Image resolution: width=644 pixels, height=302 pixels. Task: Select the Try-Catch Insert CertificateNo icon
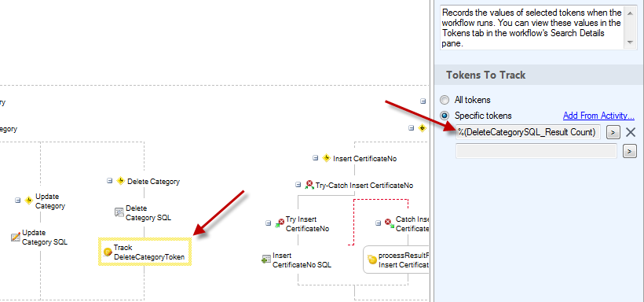[x=309, y=185]
